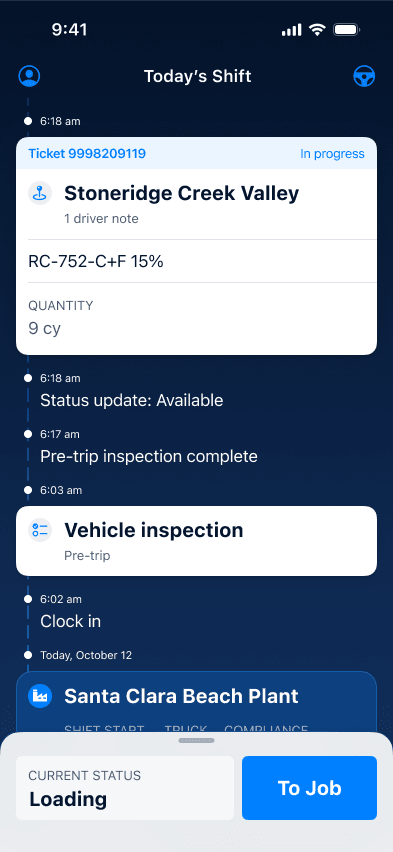This screenshot has width=393, height=852.
Task: Tap the Wi-Fi icon in status bar
Action: (317, 30)
